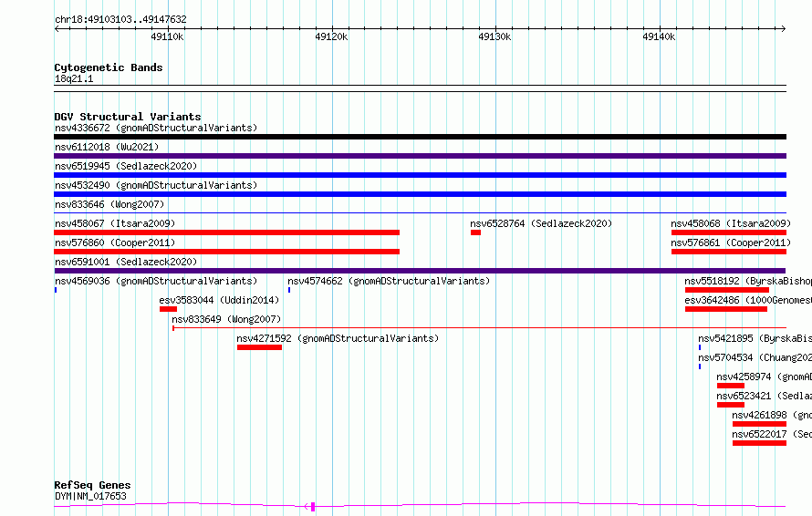Click the purple nsv6591001 variant bar

click(420, 271)
